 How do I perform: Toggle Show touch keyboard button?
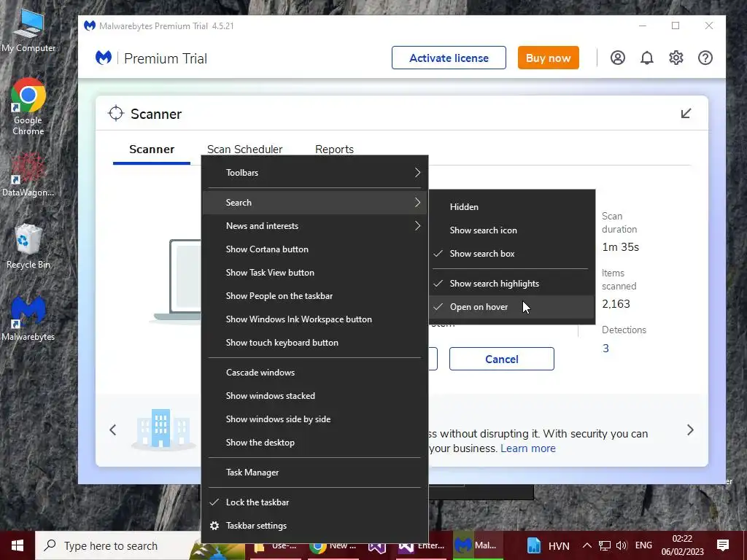coord(315,343)
